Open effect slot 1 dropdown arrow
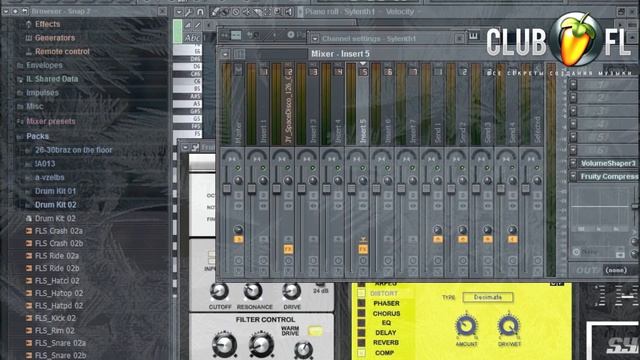This screenshot has width=640, height=360. 573,84
